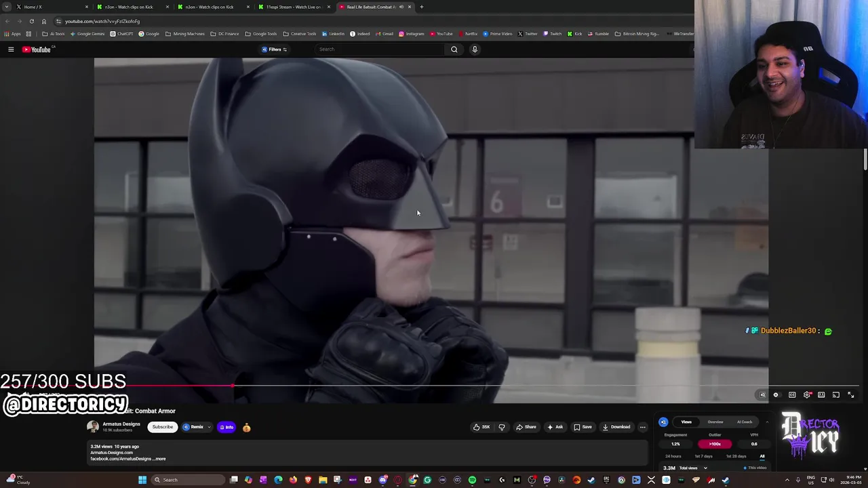This screenshot has width=868, height=488.
Task: Open the taskbar clock and date
Action: (851, 480)
